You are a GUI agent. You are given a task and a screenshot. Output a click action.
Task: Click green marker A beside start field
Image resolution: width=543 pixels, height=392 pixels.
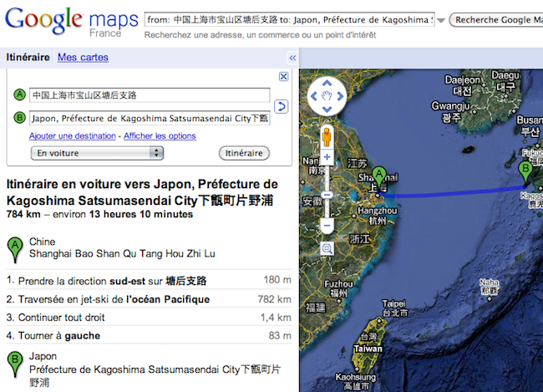coord(20,94)
